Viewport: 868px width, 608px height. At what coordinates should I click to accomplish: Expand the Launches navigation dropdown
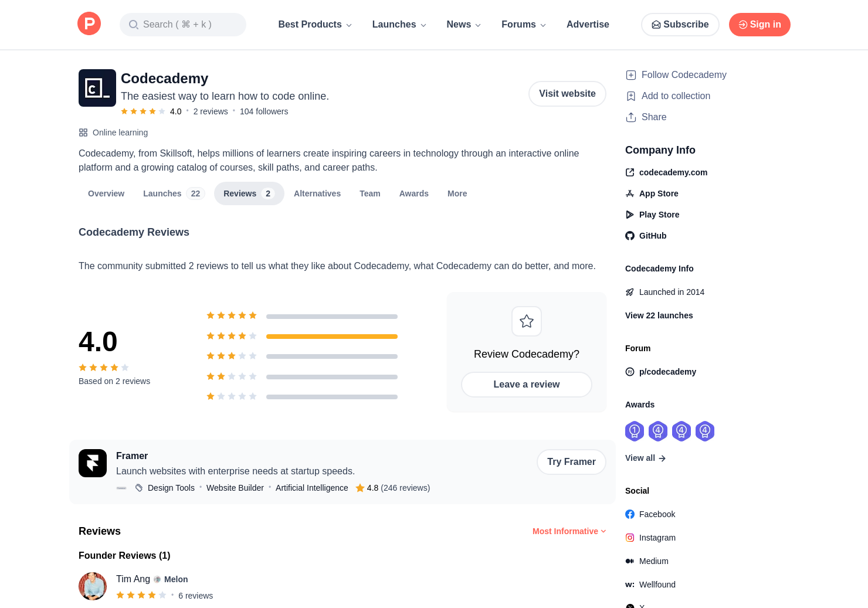click(399, 25)
